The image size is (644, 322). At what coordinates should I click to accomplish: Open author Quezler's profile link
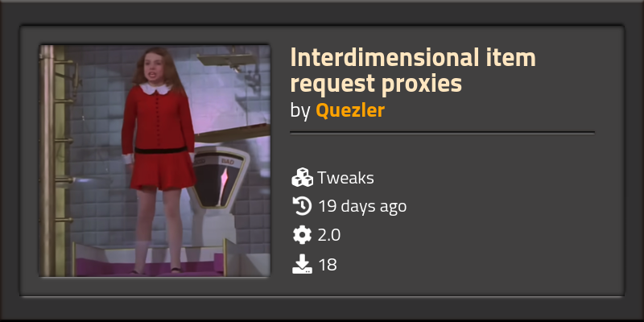point(350,110)
